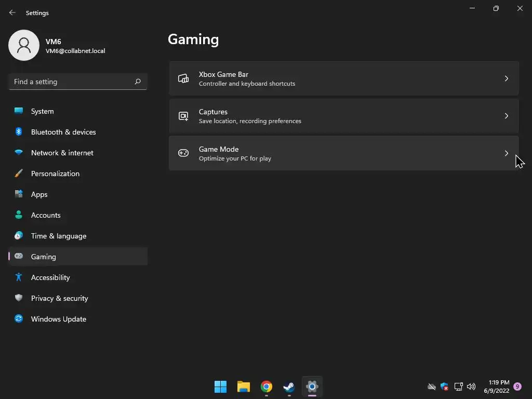Click the Settings gear taskbar icon
The image size is (532, 399).
[312, 387]
